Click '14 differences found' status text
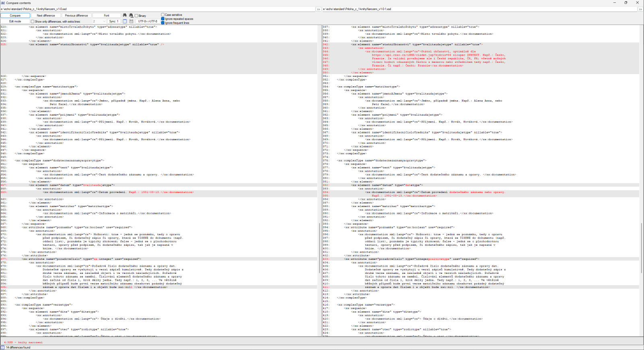 click(x=18, y=347)
